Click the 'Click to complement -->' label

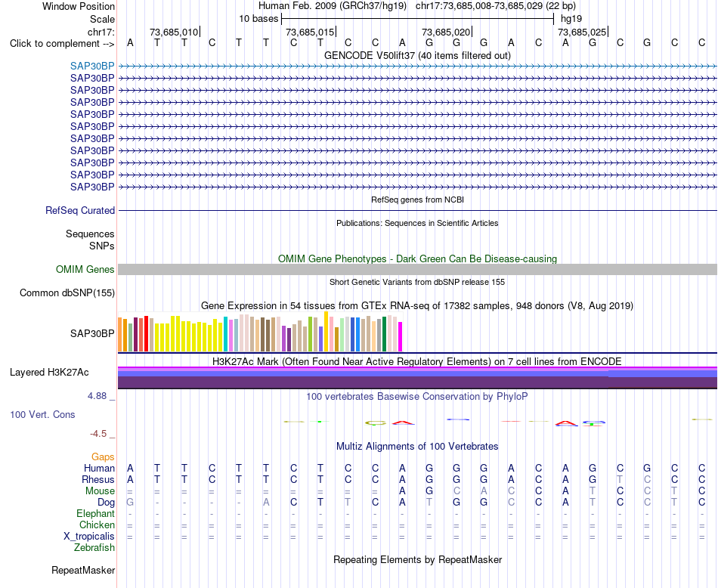click(x=62, y=44)
